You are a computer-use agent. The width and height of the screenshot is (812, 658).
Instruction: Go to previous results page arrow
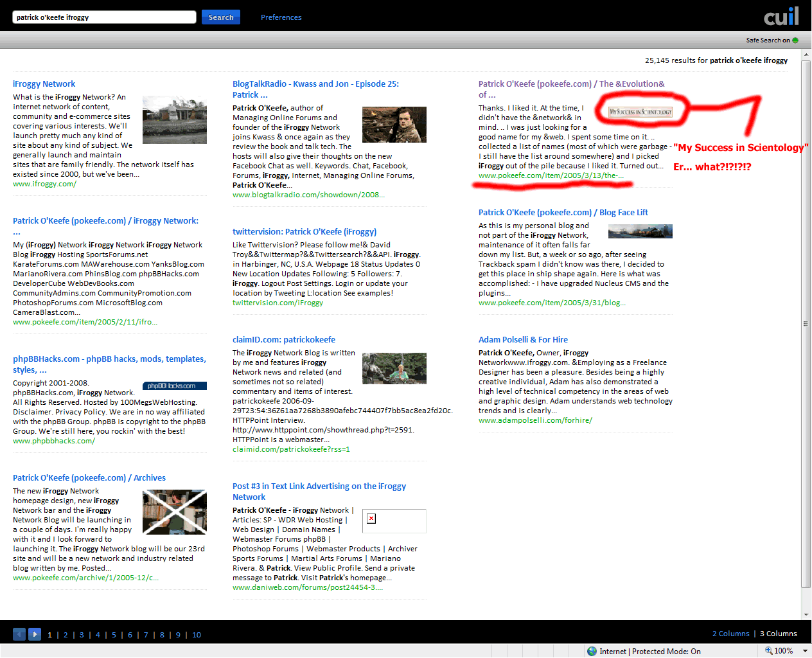pyautogui.click(x=19, y=634)
